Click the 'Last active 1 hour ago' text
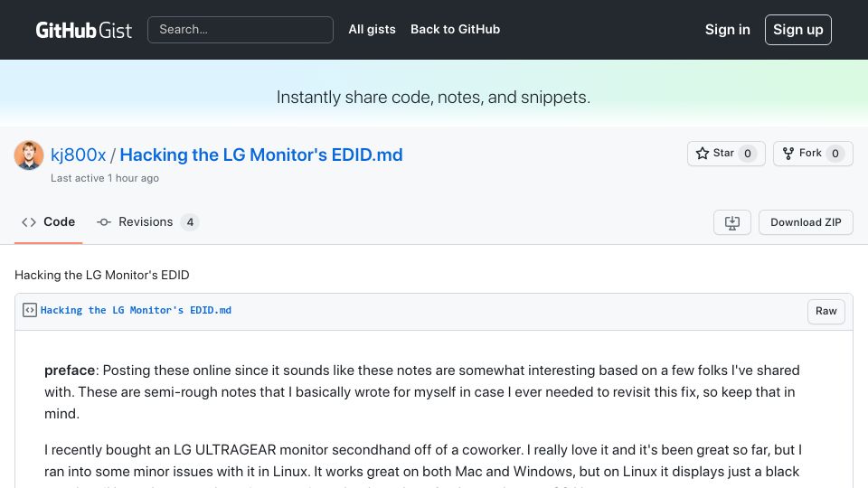Viewport: 868px width, 488px height. pyautogui.click(x=105, y=178)
